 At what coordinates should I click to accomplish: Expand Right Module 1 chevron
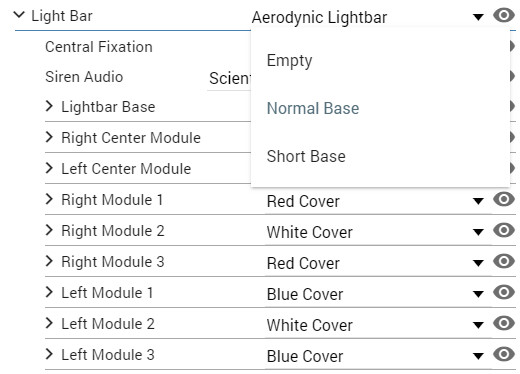coord(49,199)
